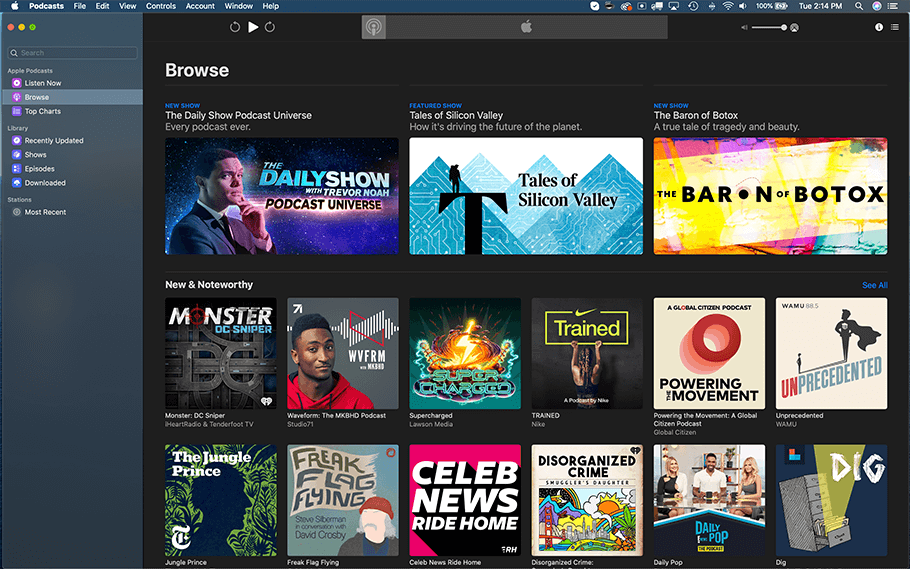Click the Most Recent station icon
910x569 pixels.
[x=17, y=212]
